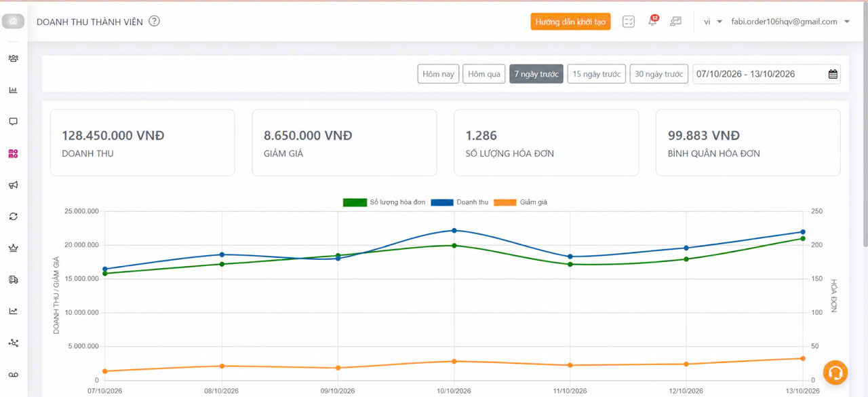Open the orange headset support chat
This screenshot has width=868, height=397.
tap(836, 373)
